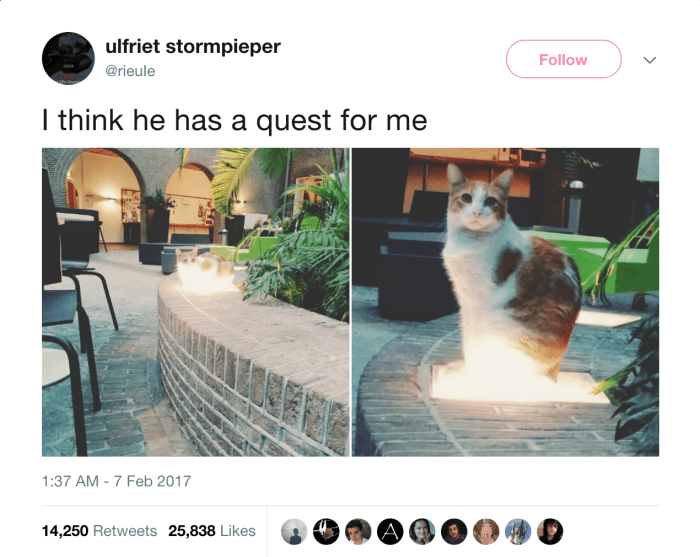The height and width of the screenshot is (557, 700).
Task: Select the tweet text about a quest
Action: click(x=234, y=121)
